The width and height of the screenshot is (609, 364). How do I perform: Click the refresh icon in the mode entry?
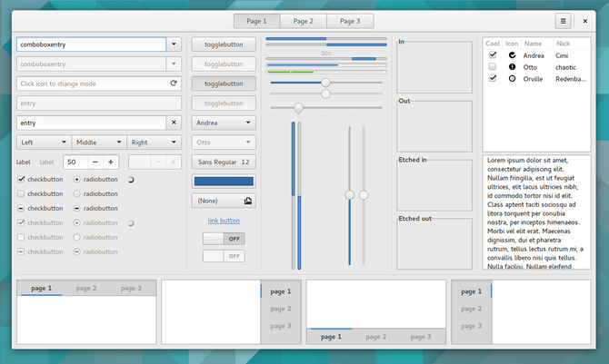click(174, 84)
